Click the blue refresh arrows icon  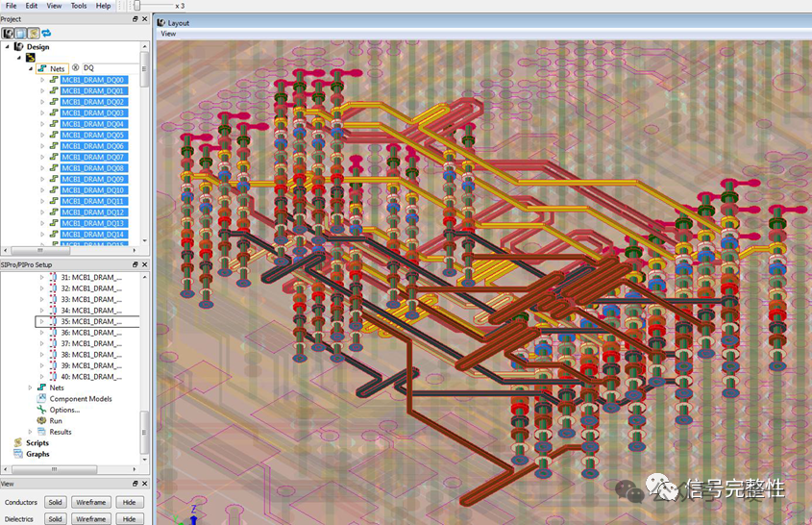pos(47,33)
